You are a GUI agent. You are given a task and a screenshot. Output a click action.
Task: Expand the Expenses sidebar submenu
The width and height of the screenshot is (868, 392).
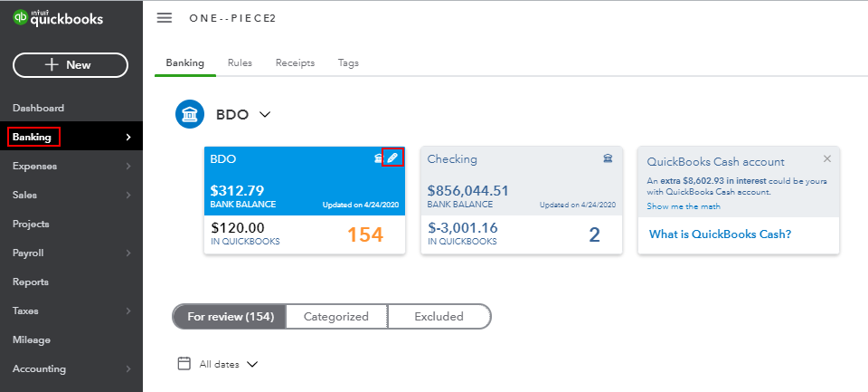click(x=128, y=166)
